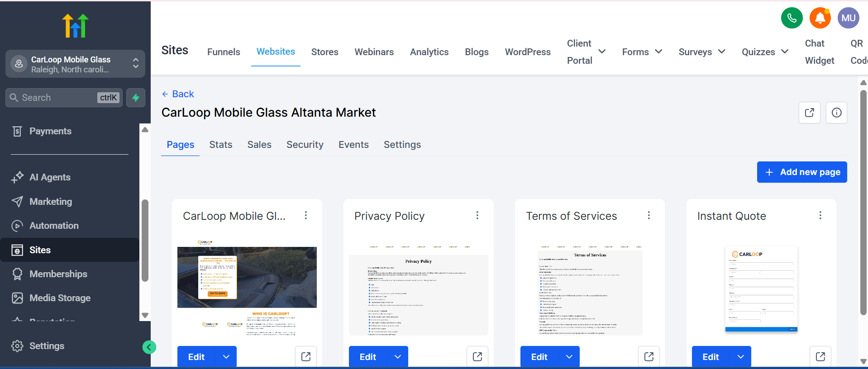Open the Chat Widget tab

[820, 52]
